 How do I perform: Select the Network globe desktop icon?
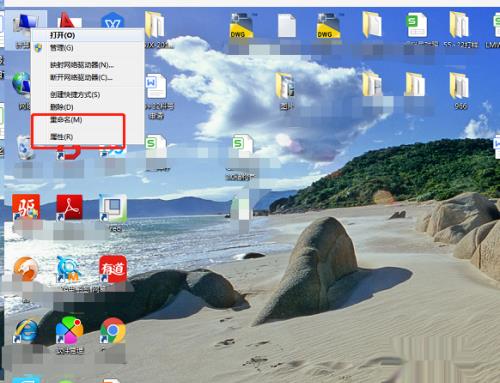[x=21, y=83]
